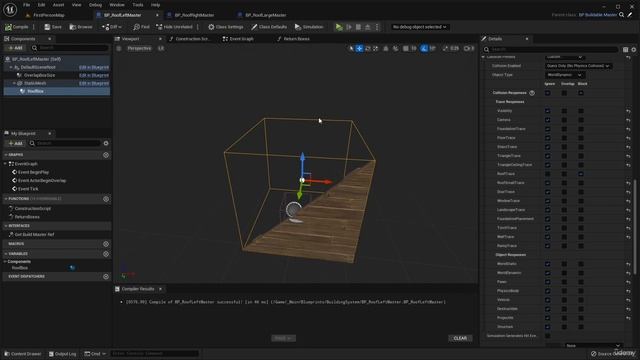Open the debug object selector dropdown
The height and width of the screenshot is (360, 640).
(419, 27)
